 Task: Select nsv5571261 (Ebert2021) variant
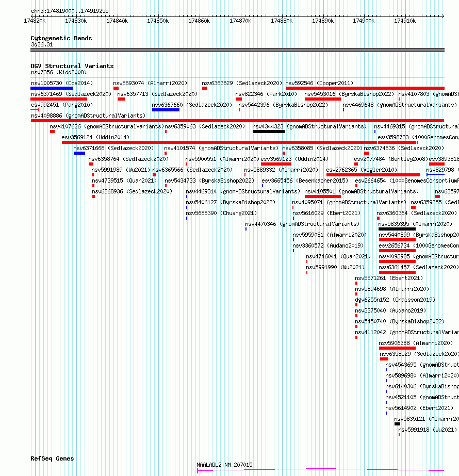(x=389, y=278)
